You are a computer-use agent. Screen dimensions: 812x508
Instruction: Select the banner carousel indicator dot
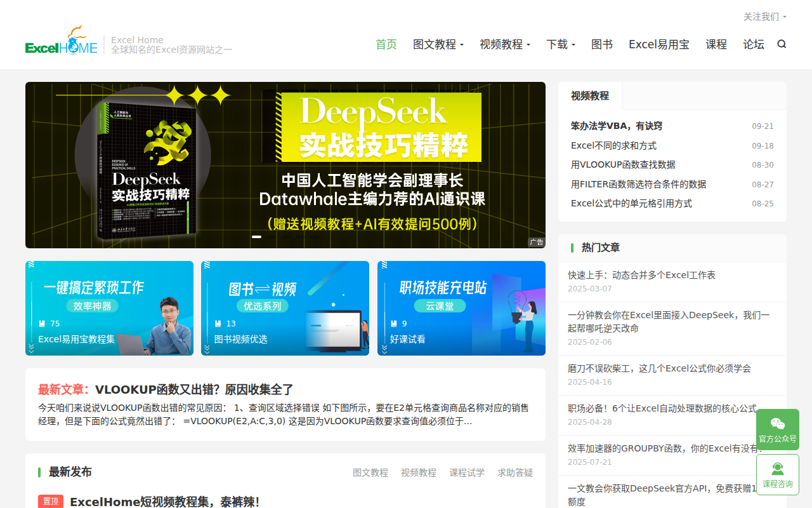(256, 237)
